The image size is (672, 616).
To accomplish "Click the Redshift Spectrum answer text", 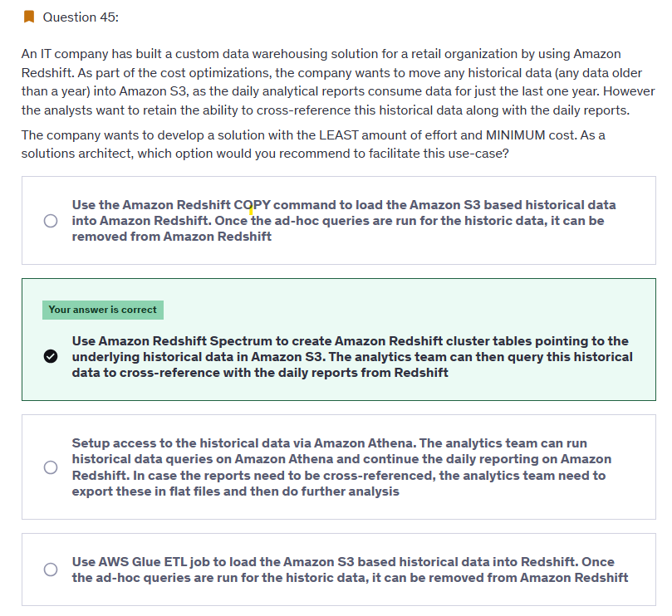I will click(x=352, y=356).
